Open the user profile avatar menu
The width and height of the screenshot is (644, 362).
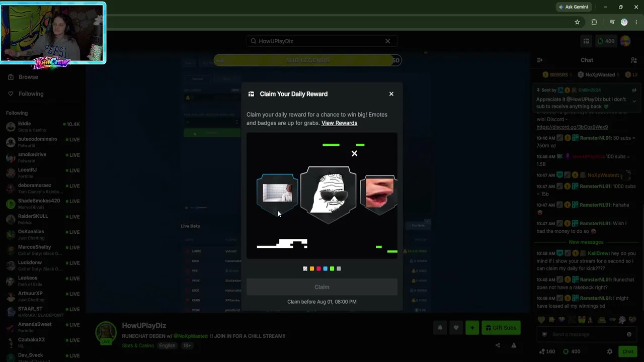625,41
